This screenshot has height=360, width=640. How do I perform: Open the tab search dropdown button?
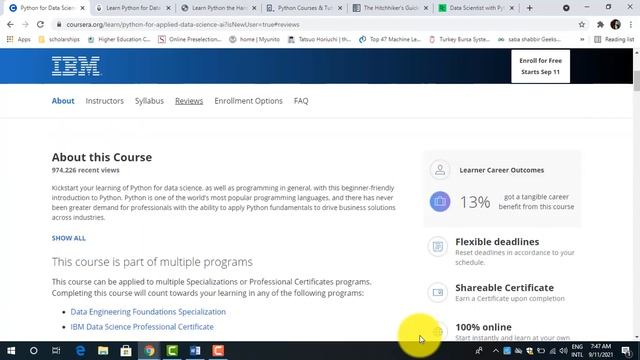tap(566, 8)
